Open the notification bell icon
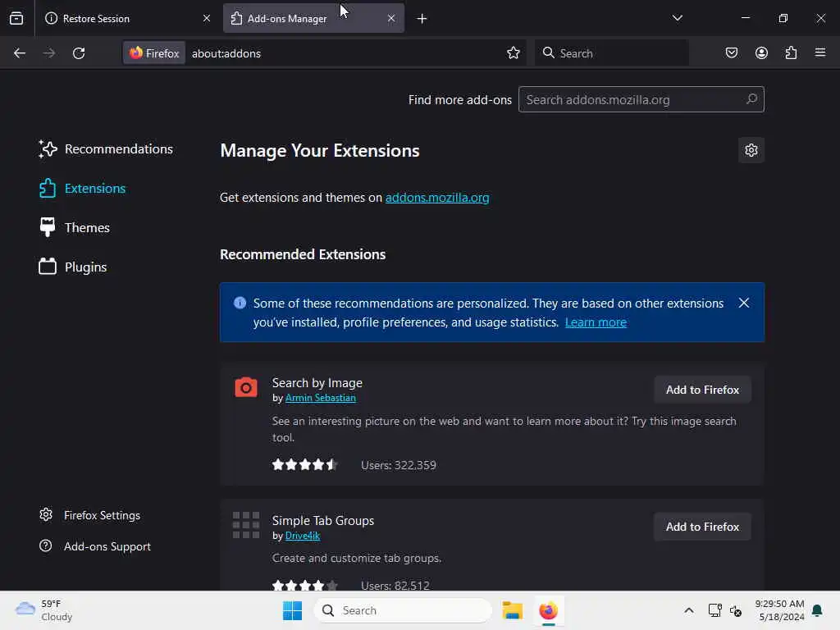This screenshot has height=630, width=840. 818,610
